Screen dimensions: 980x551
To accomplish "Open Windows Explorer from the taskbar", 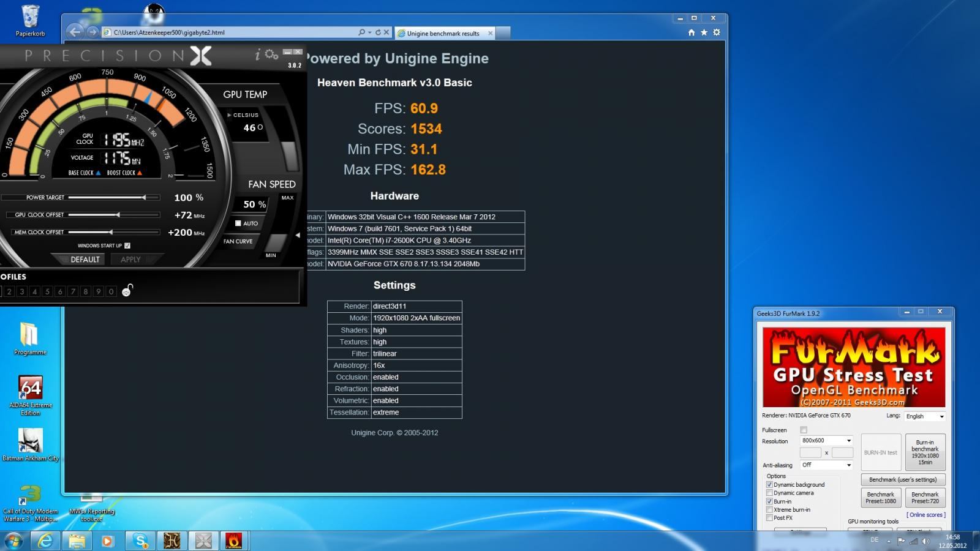I will (77, 541).
